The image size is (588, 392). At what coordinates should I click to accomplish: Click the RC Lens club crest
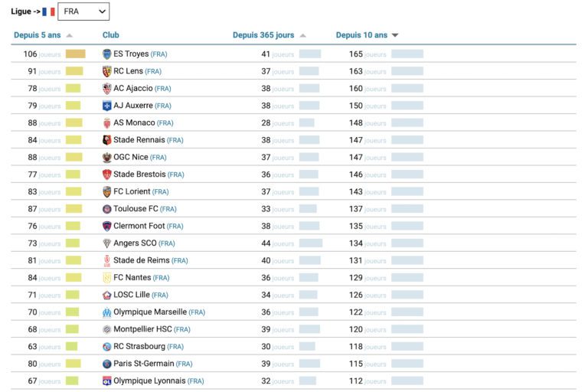tap(107, 71)
